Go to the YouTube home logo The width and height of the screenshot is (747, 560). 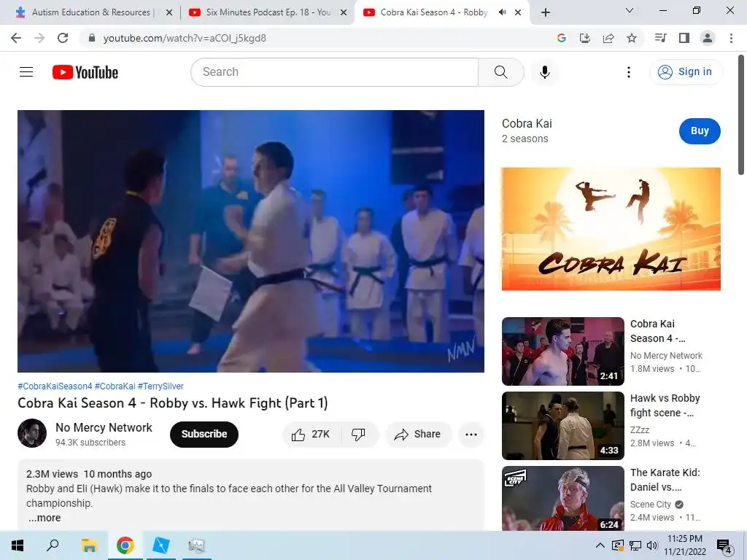click(x=85, y=72)
